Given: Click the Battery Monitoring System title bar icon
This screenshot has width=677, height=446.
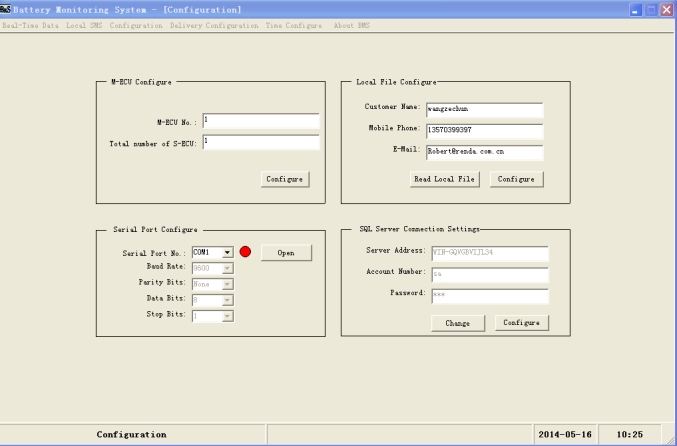Looking at the screenshot, I should point(7,9).
